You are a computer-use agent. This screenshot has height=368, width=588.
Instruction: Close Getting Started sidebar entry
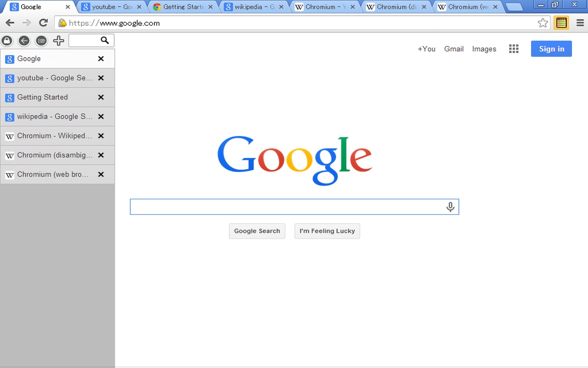click(x=101, y=98)
